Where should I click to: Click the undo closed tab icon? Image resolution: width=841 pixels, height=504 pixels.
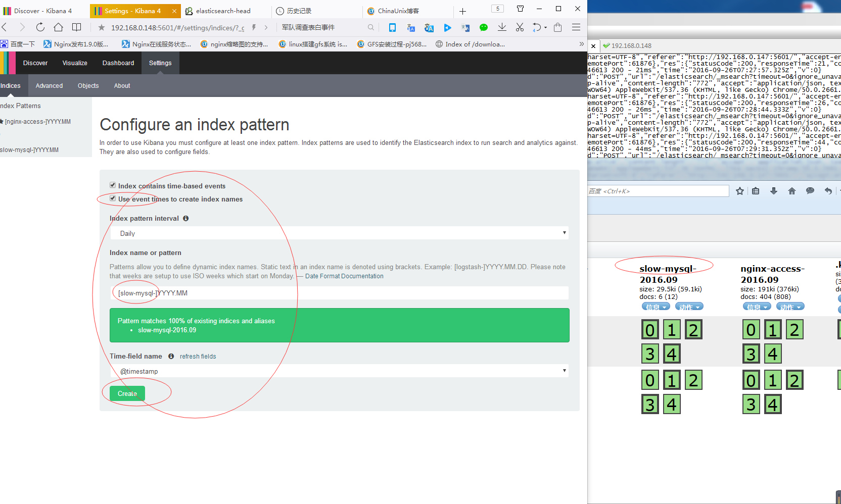[537, 27]
